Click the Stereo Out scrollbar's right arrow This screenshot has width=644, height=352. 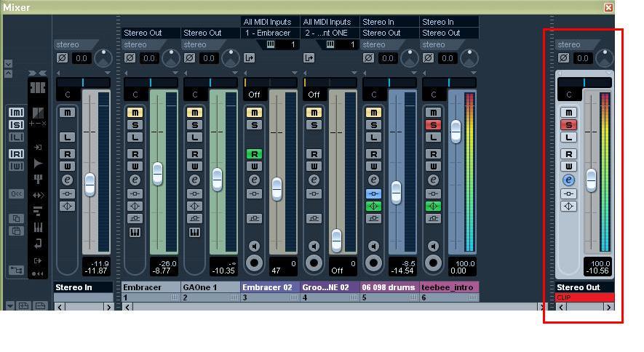point(608,307)
